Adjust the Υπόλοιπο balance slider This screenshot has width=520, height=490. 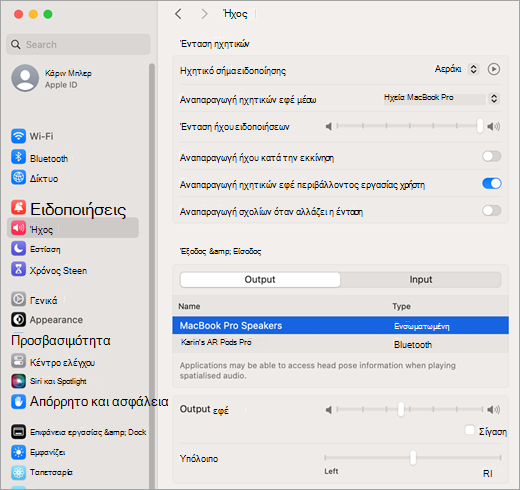coord(413,458)
